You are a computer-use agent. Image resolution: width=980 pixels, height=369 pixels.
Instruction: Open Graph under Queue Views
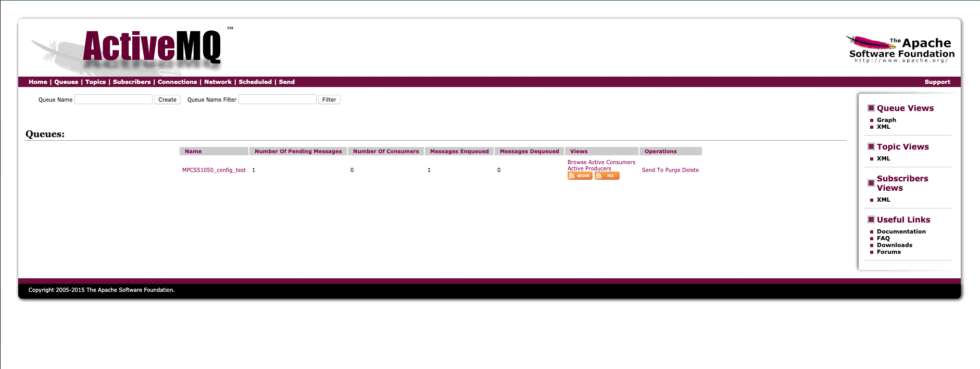[x=886, y=120]
